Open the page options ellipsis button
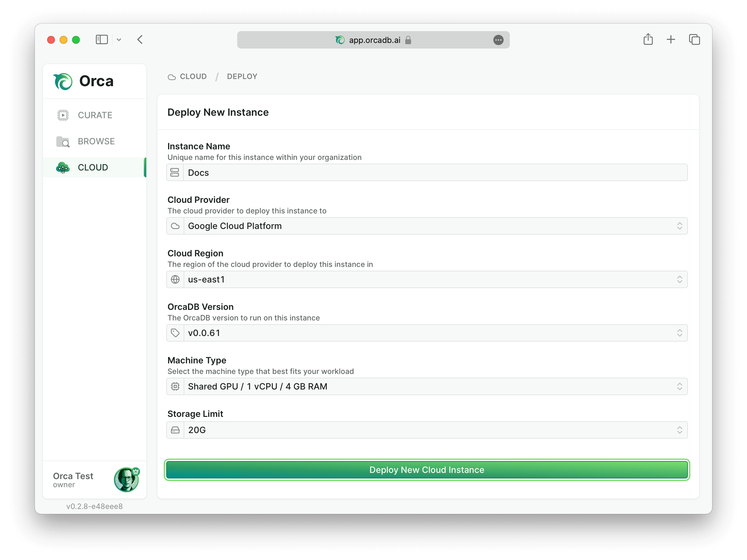 (x=498, y=40)
